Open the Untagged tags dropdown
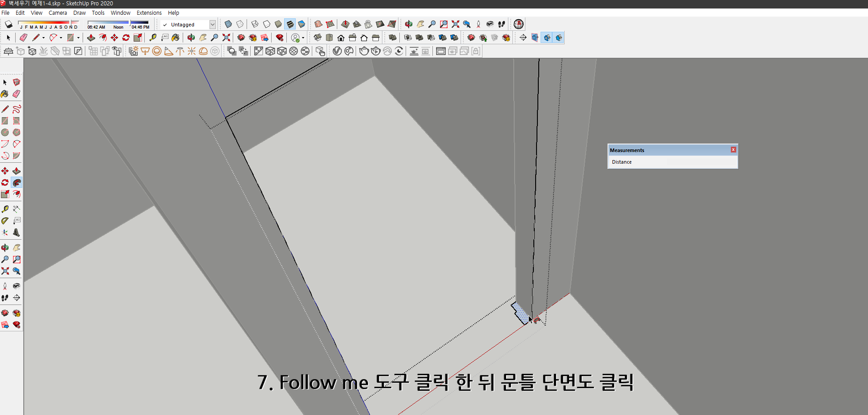The width and height of the screenshot is (868, 415). 213,25
